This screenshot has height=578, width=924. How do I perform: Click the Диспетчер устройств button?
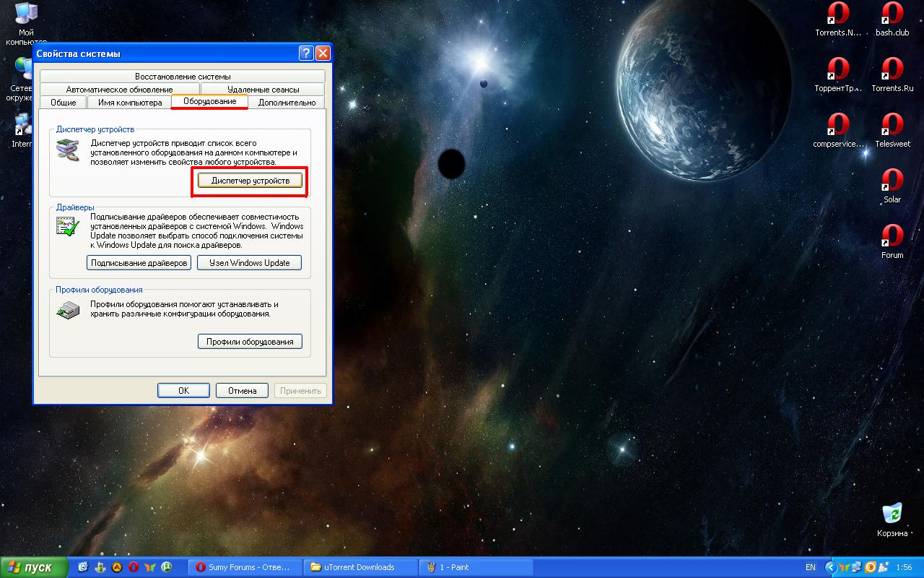250,181
